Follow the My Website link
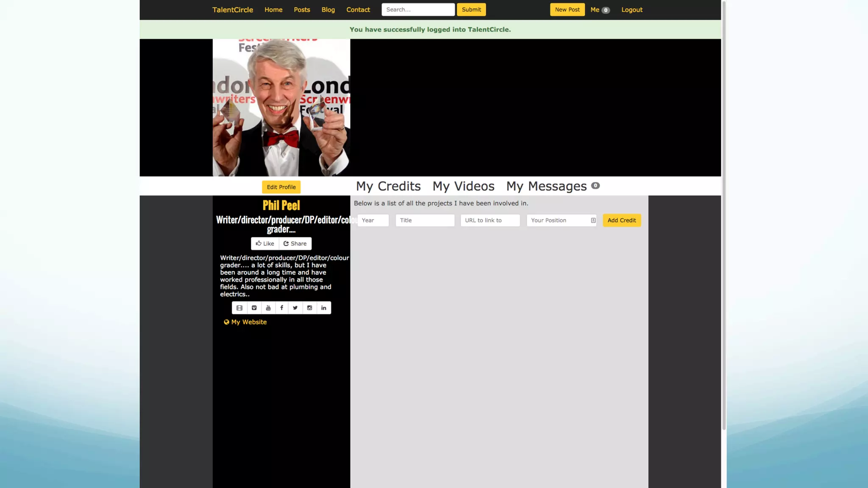Viewport: 868px width, 488px height. coord(249,322)
